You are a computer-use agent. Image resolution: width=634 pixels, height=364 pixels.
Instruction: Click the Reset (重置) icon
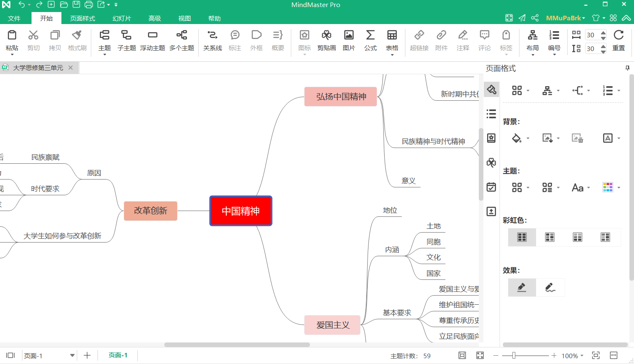(x=619, y=35)
